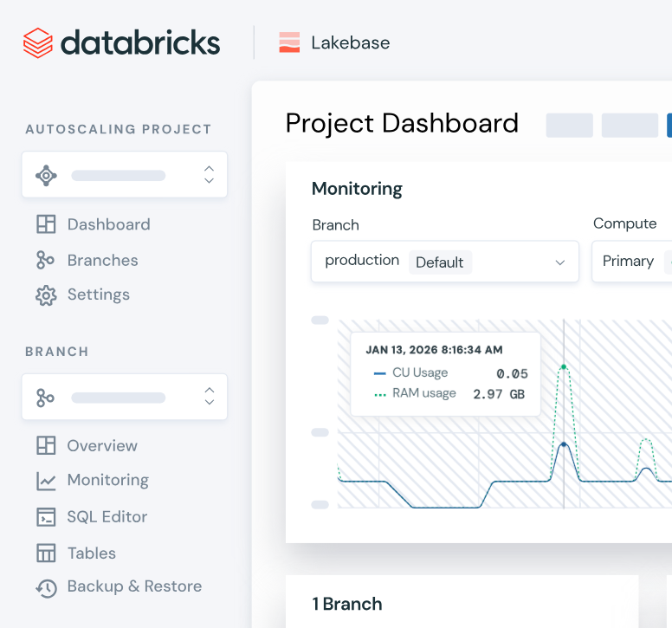Viewport: 672px width, 628px height.
Task: Expand the Branch selector arrows in sidebar
Action: click(210, 396)
